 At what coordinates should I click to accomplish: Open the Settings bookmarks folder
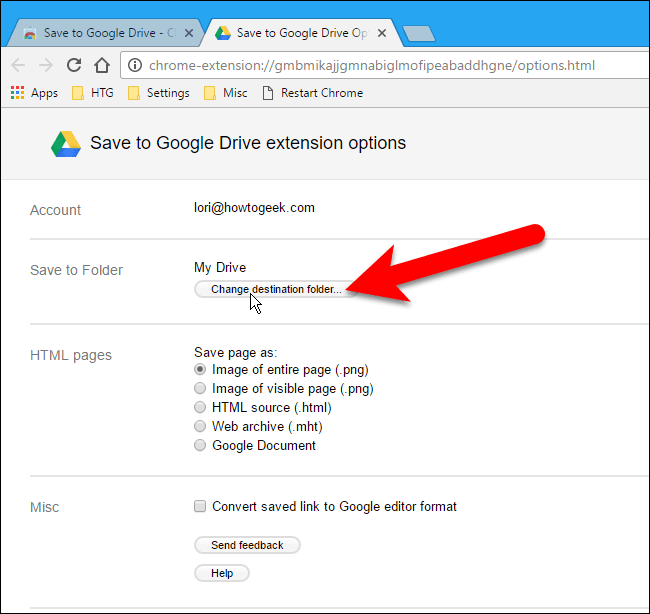pyautogui.click(x=158, y=93)
